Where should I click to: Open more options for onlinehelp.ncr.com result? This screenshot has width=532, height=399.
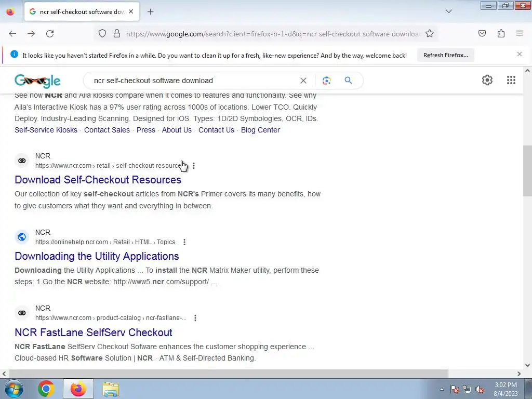click(184, 242)
